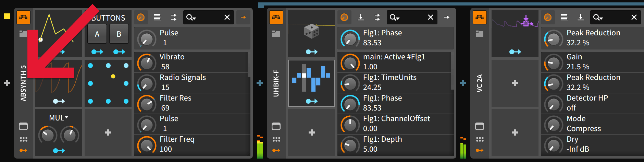Viewport: 644px width, 162px height.
Task: Adjust the Flg1: TimeUnits knob
Action: tap(350, 83)
